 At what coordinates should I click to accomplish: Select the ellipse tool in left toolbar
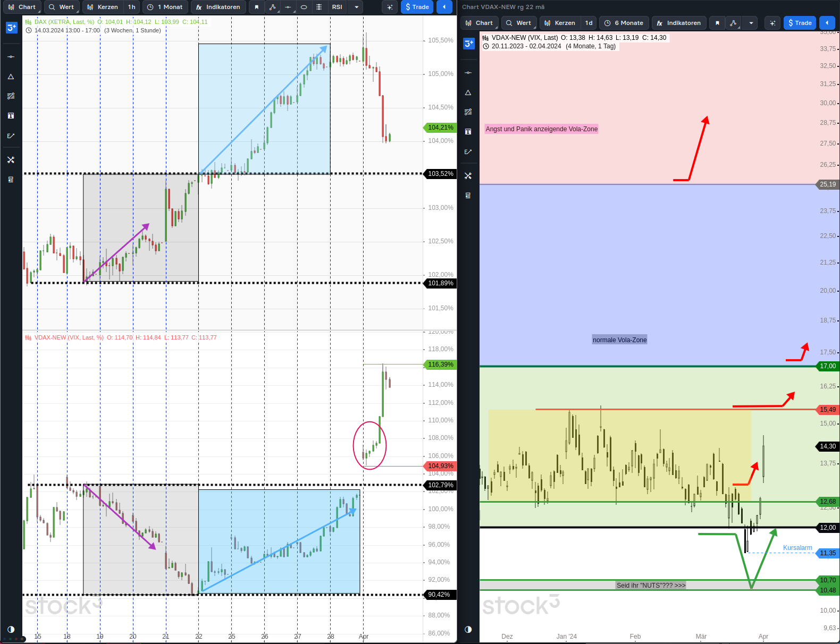pyautogui.click(x=304, y=7)
